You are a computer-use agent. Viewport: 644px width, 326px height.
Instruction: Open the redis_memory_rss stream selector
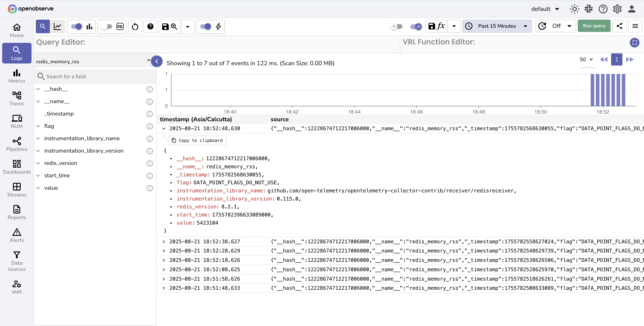(x=92, y=61)
